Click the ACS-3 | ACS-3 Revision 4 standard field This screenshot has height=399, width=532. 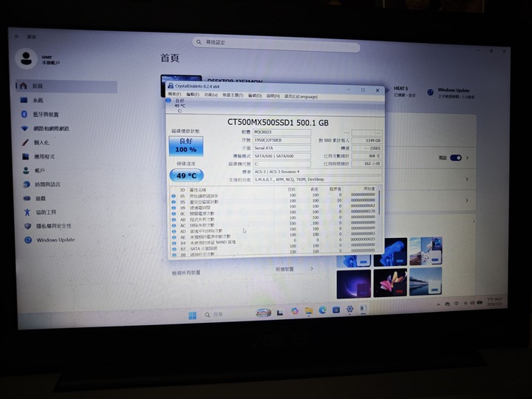[x=318, y=171]
